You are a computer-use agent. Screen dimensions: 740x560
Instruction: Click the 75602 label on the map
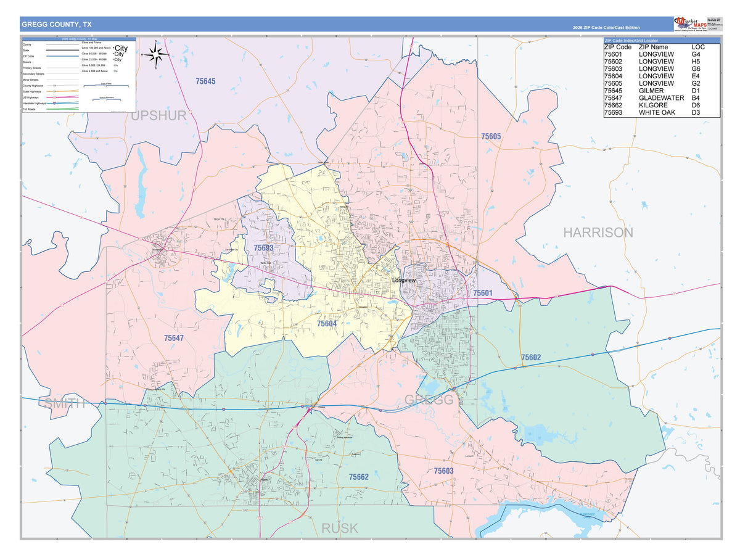530,358
